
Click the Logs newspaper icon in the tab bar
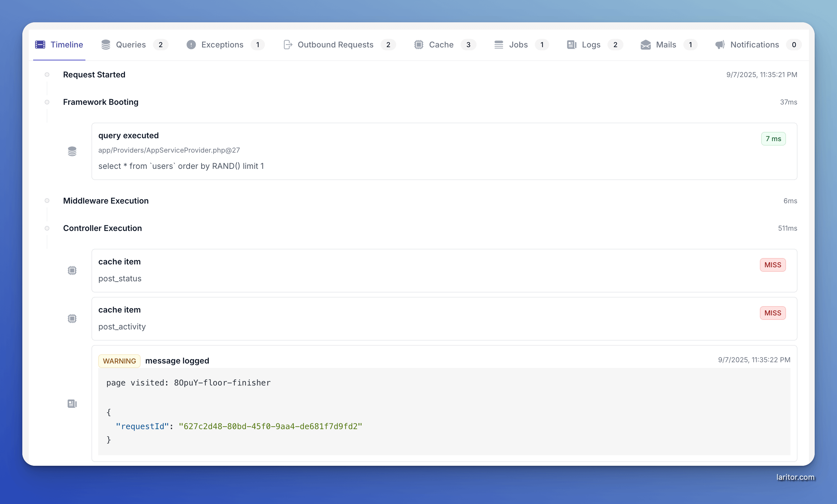click(571, 45)
